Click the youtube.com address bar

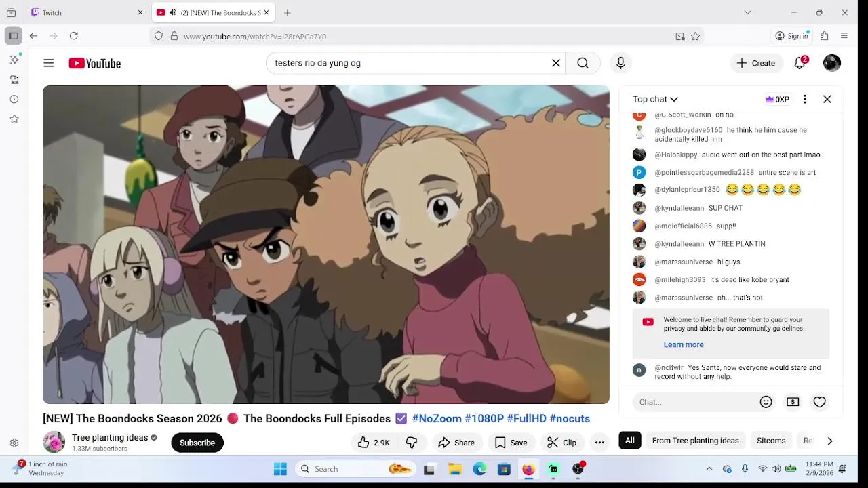coord(427,36)
